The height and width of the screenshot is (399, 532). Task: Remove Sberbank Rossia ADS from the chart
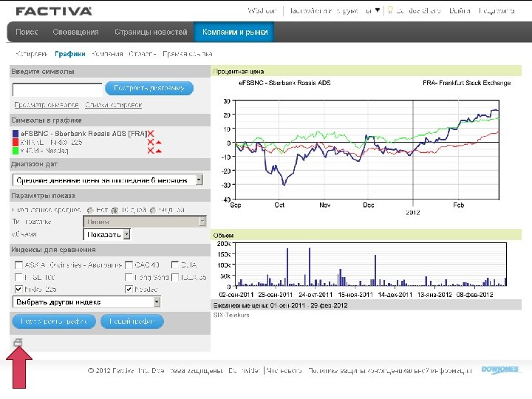[151, 133]
